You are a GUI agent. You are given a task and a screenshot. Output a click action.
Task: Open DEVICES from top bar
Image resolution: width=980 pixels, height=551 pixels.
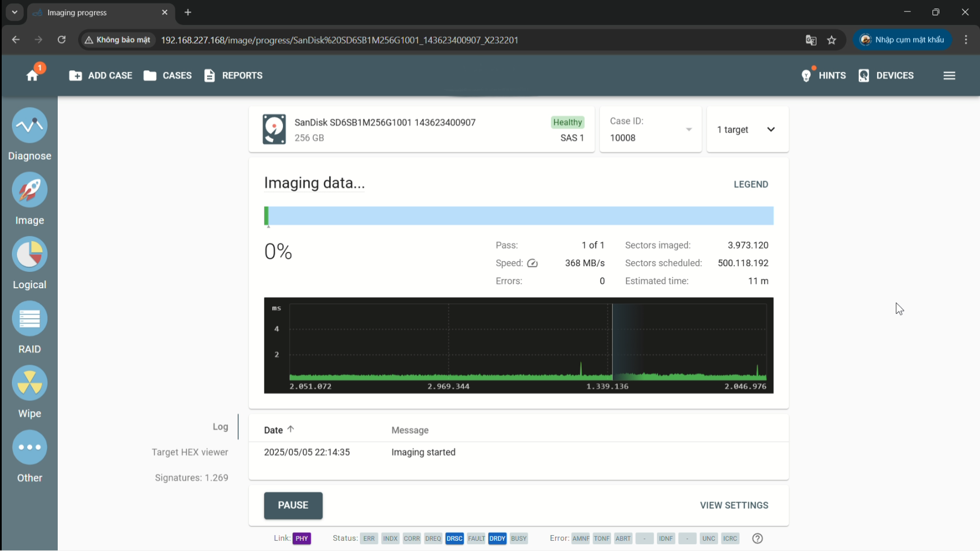pyautogui.click(x=886, y=75)
